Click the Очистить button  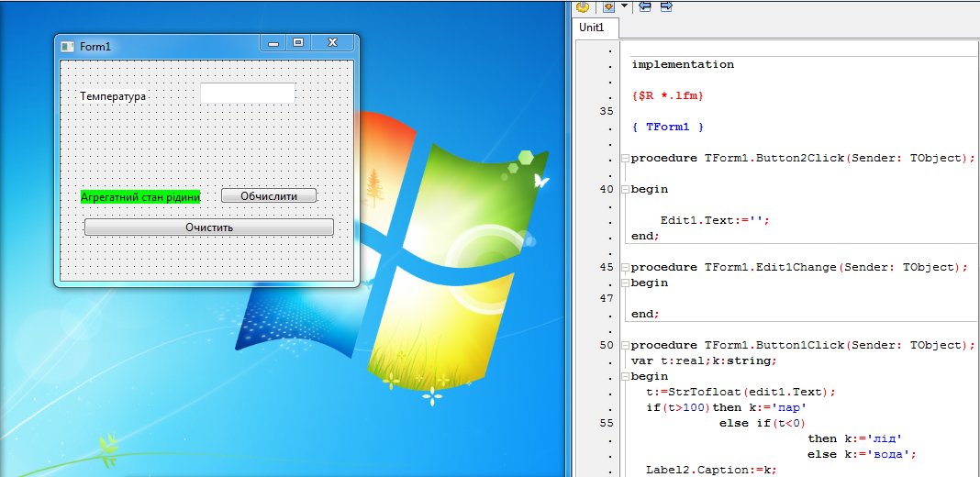tap(208, 227)
